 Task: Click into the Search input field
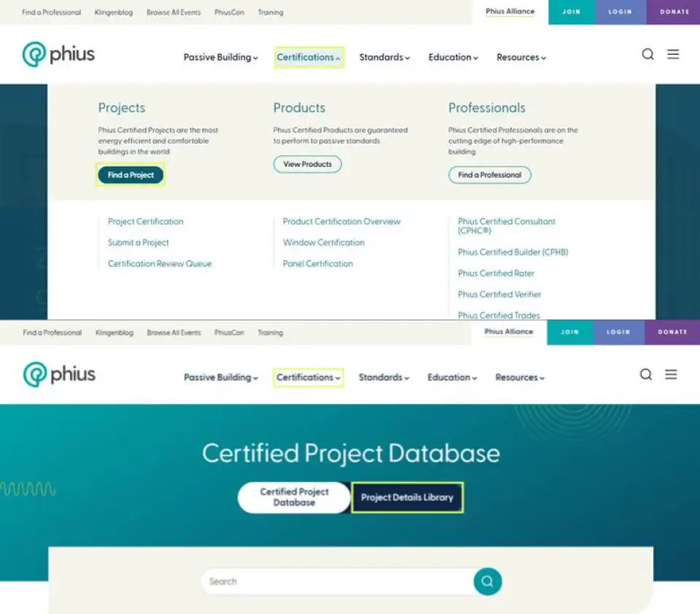click(335, 582)
